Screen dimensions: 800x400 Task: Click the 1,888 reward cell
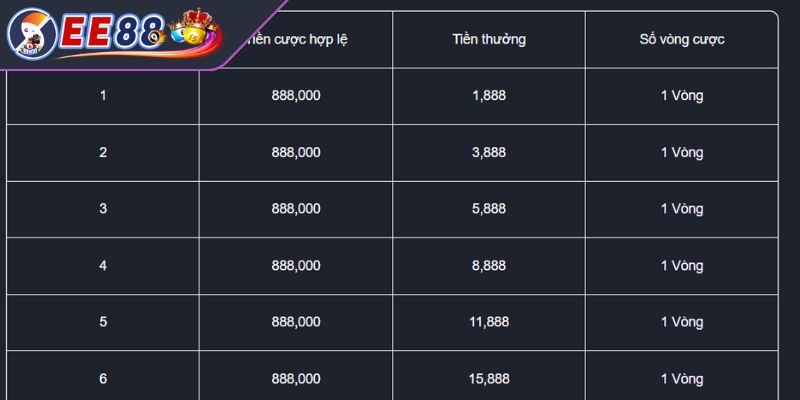tap(489, 96)
